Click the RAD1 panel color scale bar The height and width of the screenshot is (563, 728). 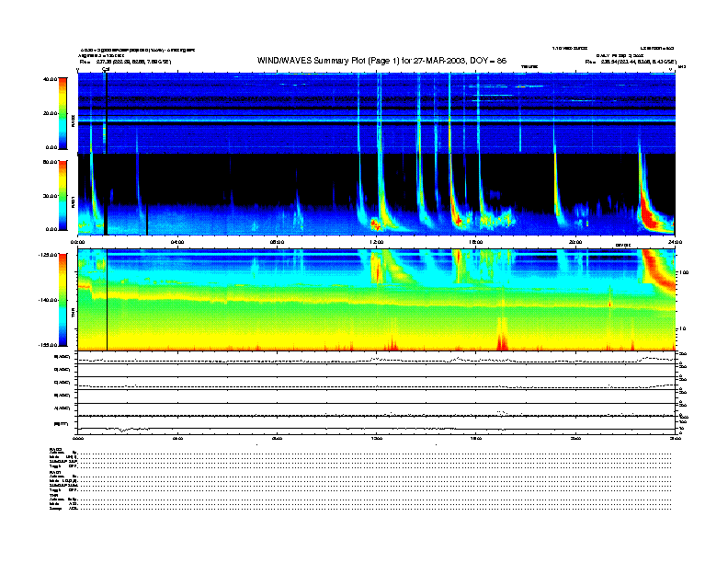62,195
